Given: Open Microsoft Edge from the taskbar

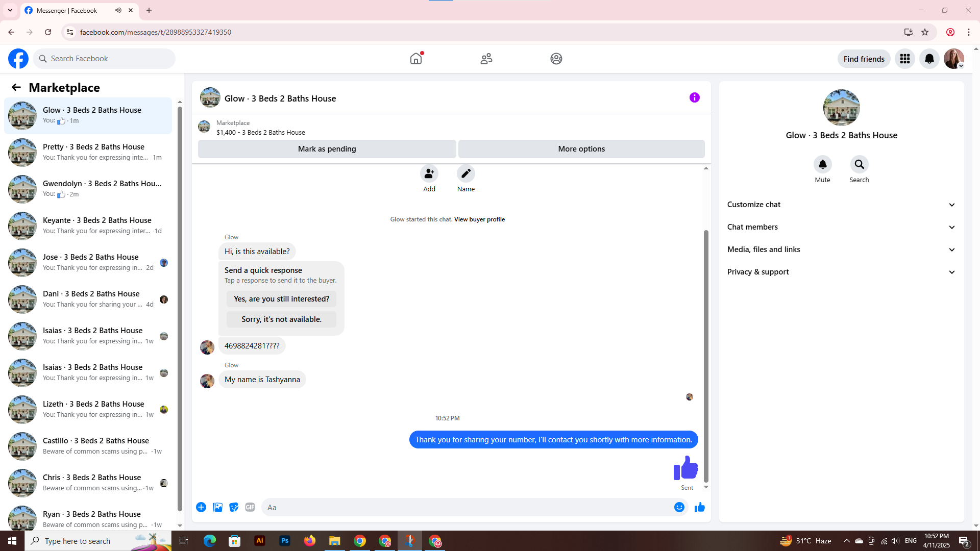Looking at the screenshot, I should pos(210,541).
